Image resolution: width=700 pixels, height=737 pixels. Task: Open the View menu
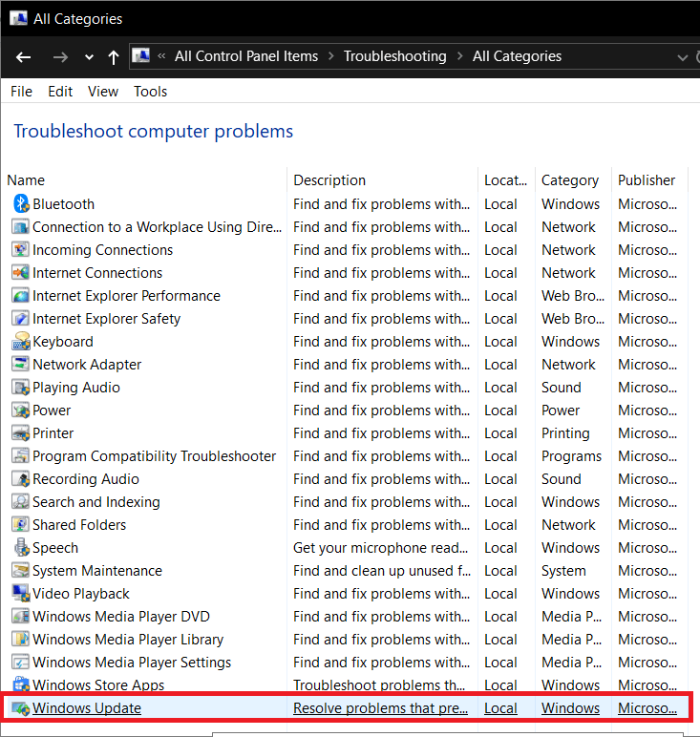pyautogui.click(x=103, y=92)
